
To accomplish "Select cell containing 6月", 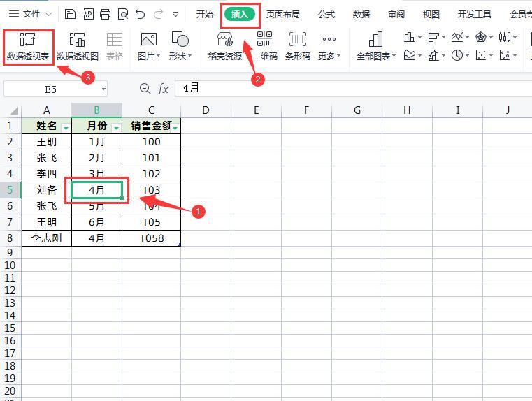I will point(96,222).
